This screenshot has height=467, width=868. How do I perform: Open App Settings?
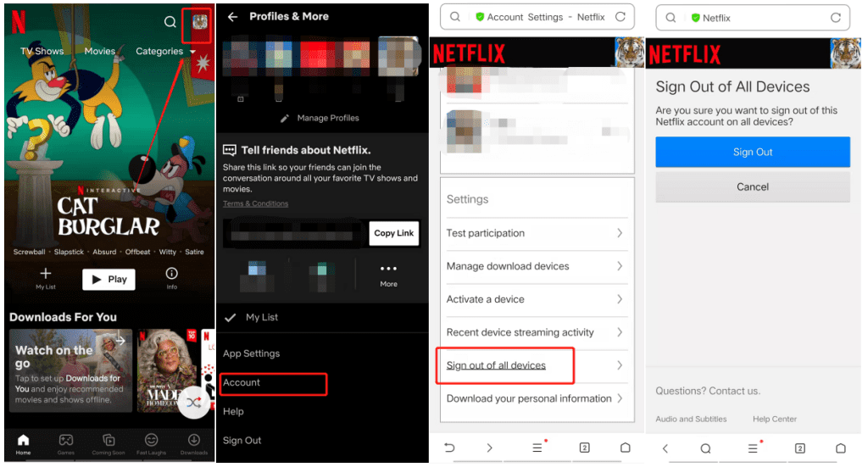(x=251, y=353)
